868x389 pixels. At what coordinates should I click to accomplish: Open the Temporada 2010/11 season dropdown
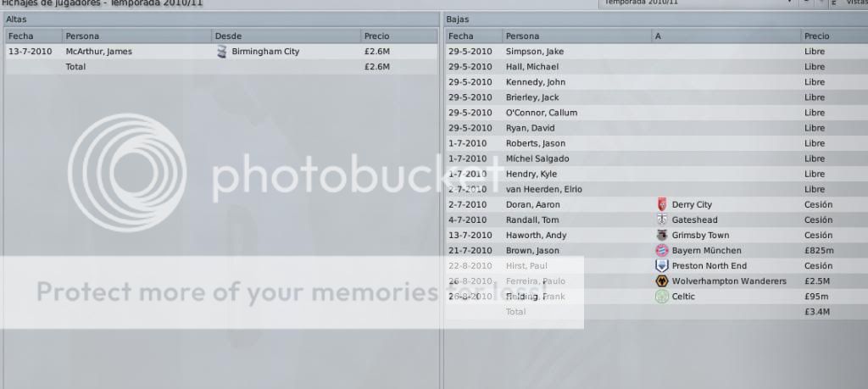click(x=698, y=3)
